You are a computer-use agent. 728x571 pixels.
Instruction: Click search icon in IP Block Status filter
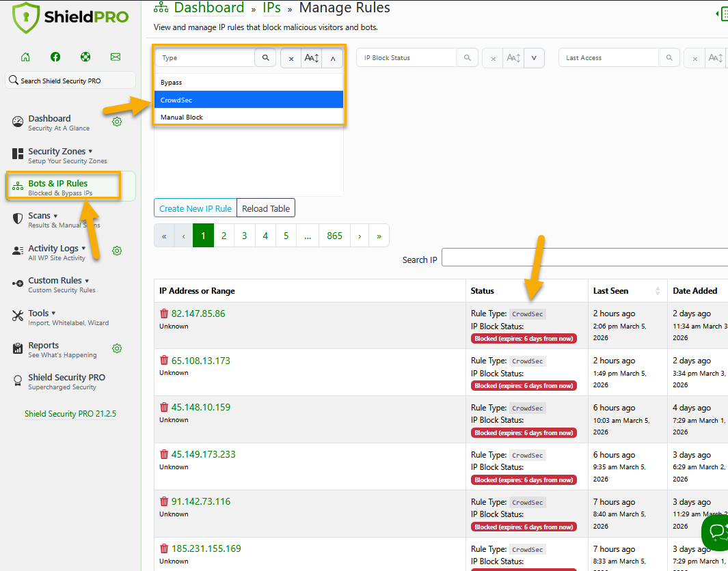click(x=468, y=58)
